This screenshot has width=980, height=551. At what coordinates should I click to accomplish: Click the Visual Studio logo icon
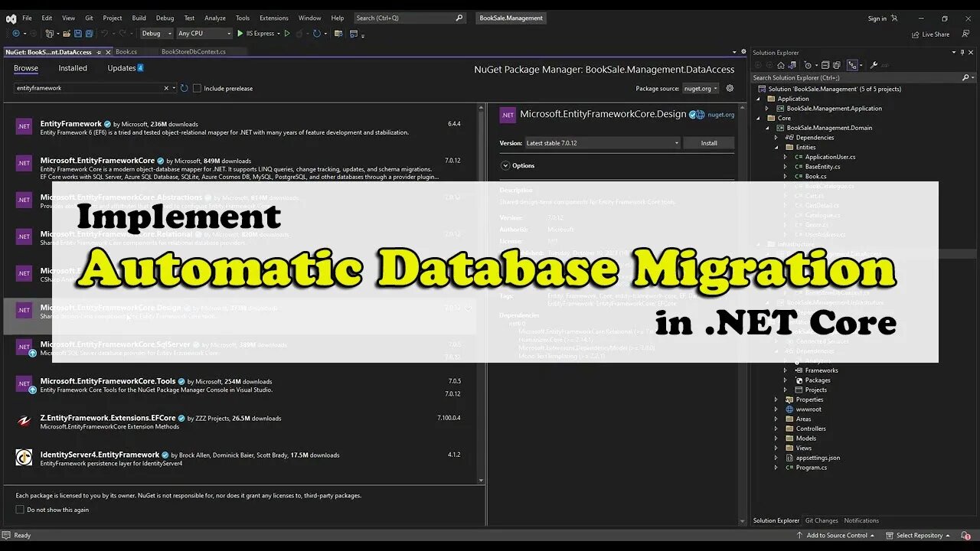pyautogui.click(x=11, y=18)
